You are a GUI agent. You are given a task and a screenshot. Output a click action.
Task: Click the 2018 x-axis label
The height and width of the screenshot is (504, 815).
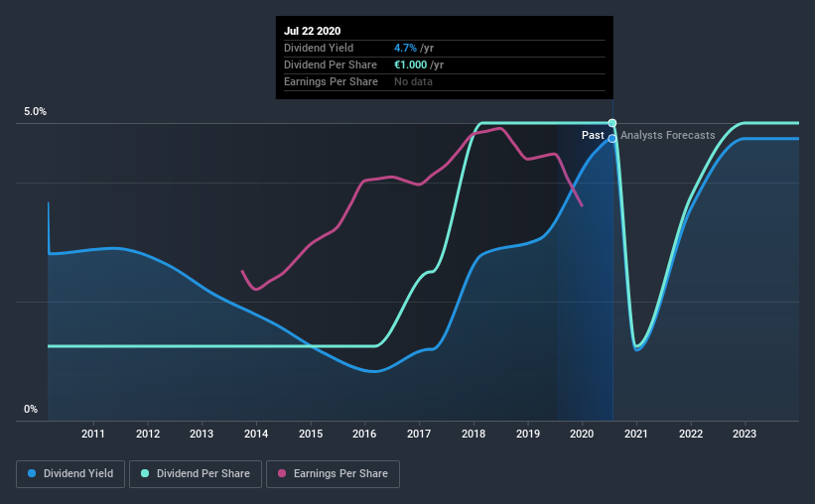474,434
